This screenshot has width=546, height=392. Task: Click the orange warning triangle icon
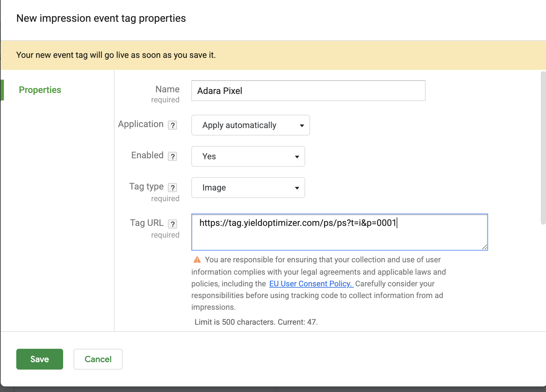tap(197, 260)
